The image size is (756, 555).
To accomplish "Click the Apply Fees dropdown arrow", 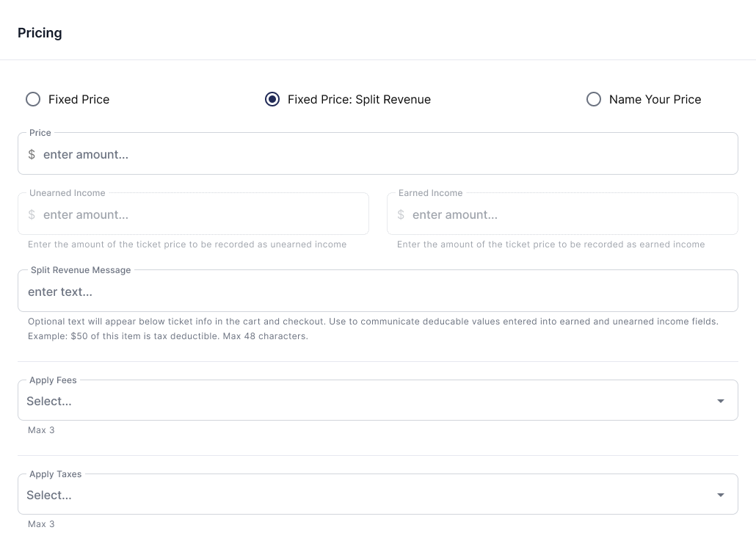I will pos(721,401).
